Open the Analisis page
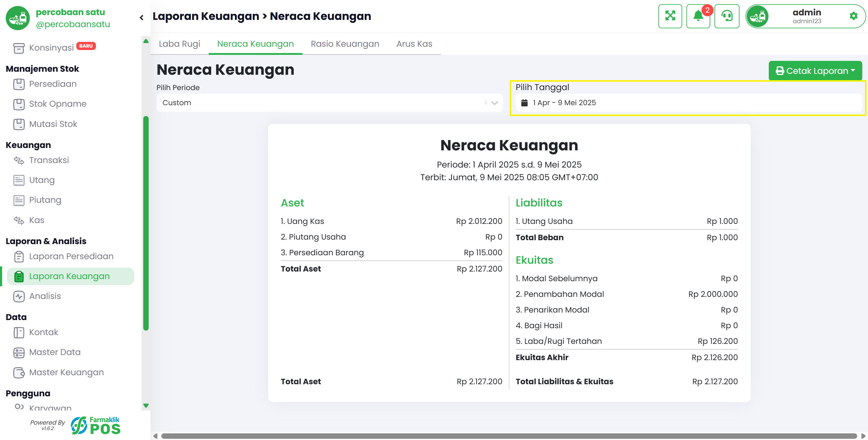Image resolution: width=868 pixels, height=440 pixels. [45, 296]
